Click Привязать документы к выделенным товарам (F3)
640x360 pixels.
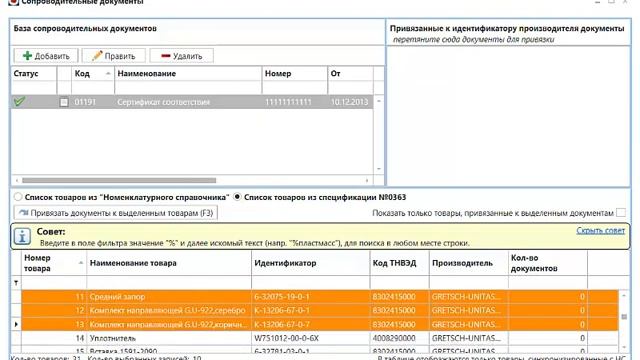point(116,213)
